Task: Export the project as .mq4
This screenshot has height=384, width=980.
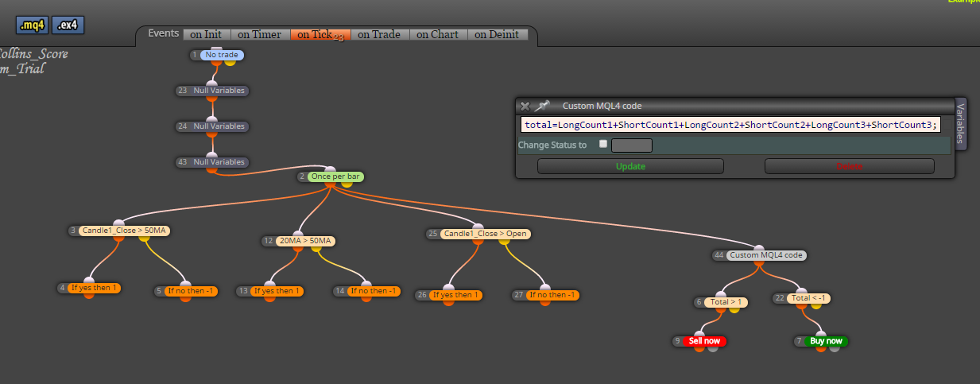Action: 32,25
